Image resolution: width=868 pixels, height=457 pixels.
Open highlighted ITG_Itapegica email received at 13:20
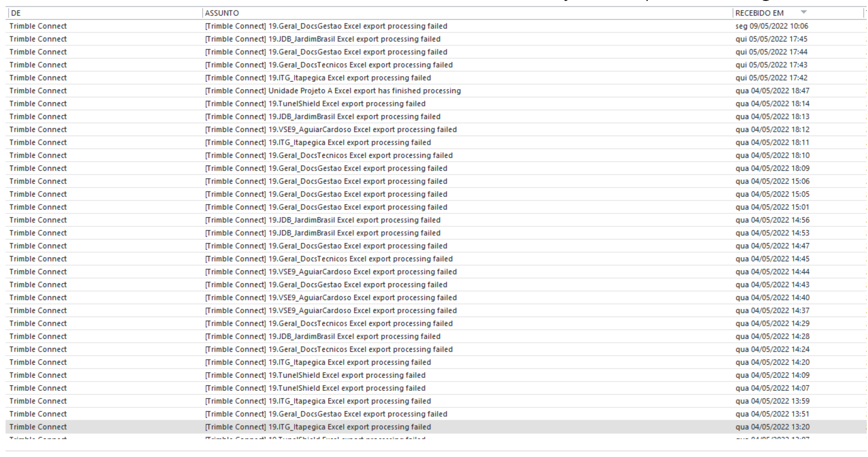436,427
